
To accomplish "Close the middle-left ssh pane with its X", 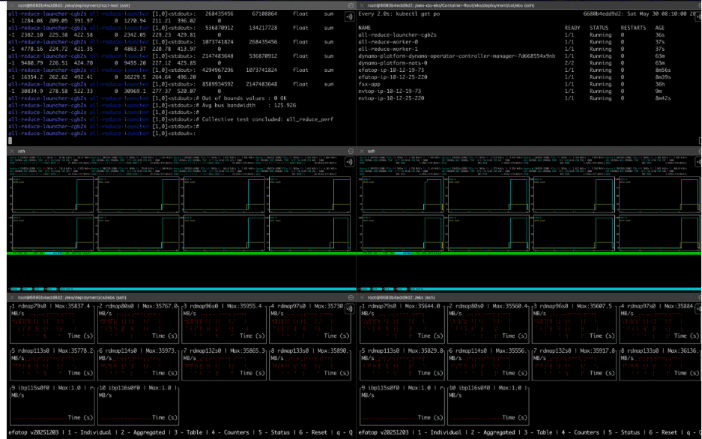I will pos(12,151).
